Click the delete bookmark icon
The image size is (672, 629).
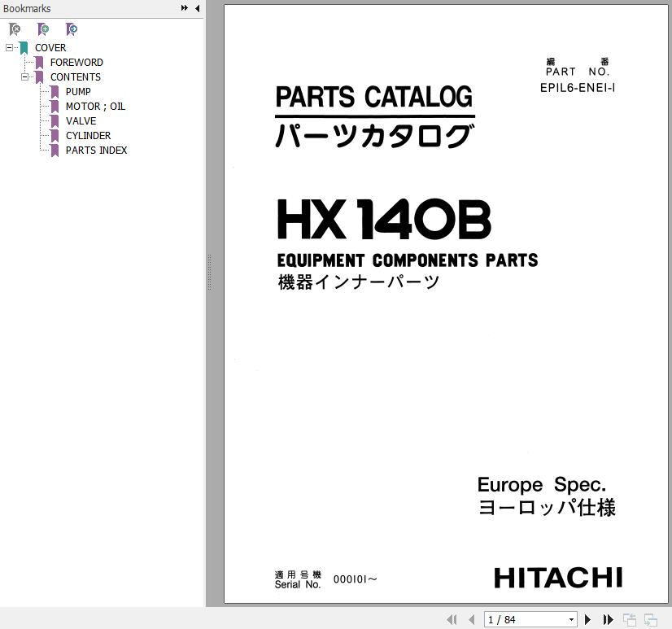pyautogui.click(x=15, y=29)
